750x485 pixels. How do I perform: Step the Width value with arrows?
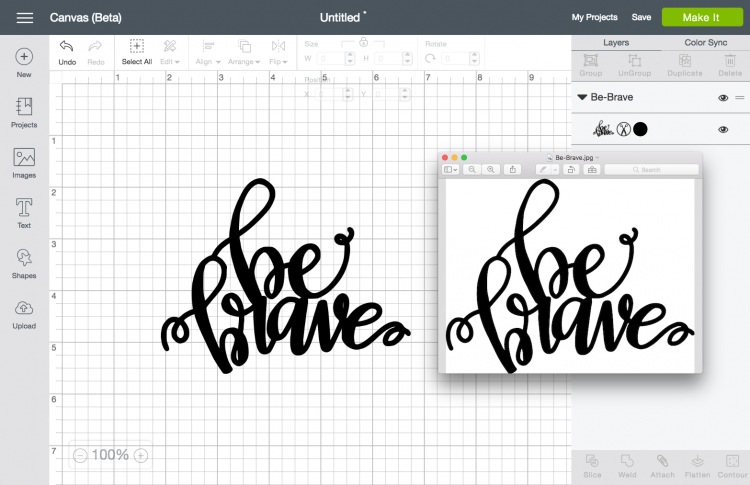click(x=350, y=59)
